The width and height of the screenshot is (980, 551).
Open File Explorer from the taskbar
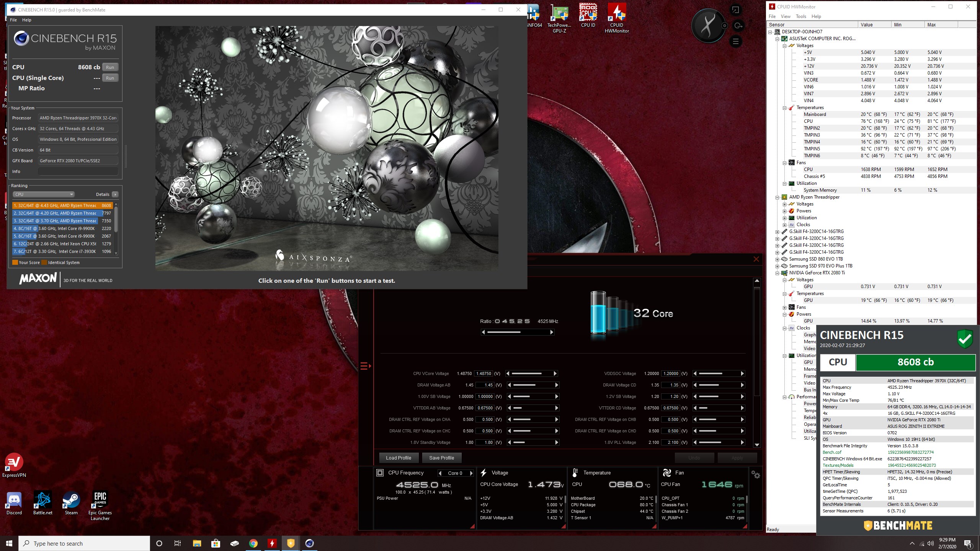click(197, 543)
